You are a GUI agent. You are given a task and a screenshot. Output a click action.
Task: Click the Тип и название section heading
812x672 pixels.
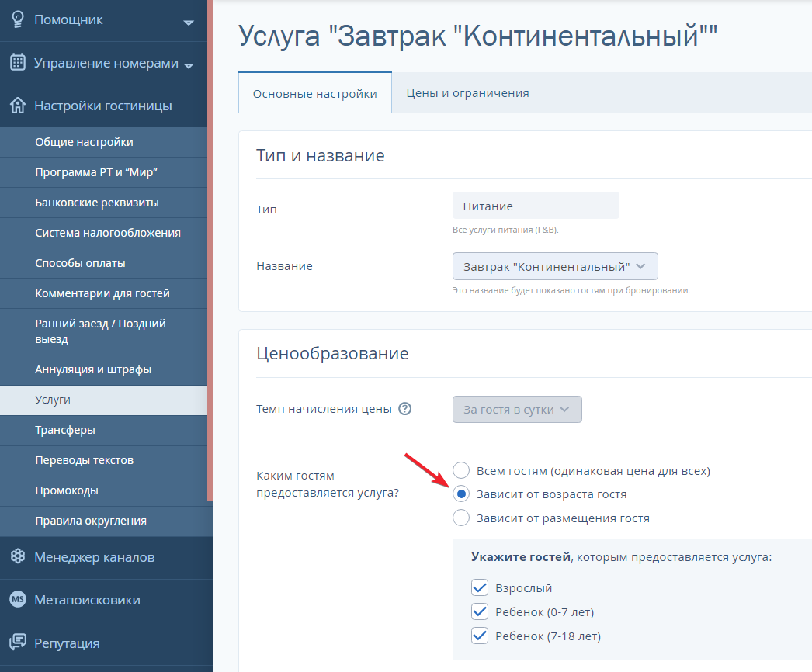pos(320,155)
